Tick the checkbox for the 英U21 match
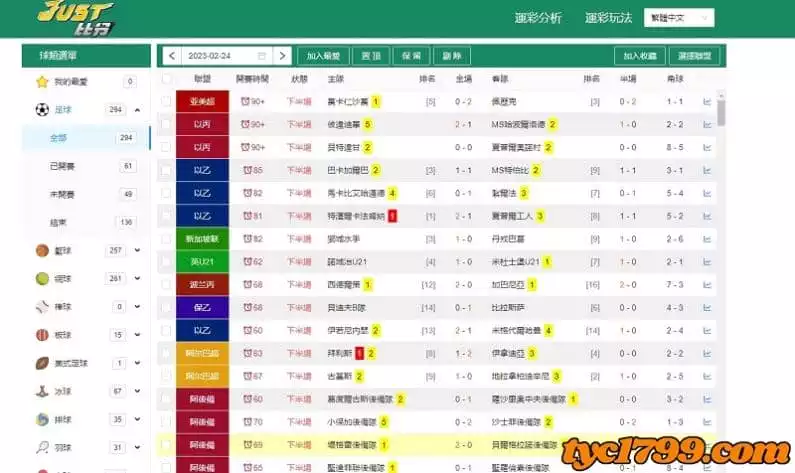The image size is (795, 473). pyautogui.click(x=166, y=262)
